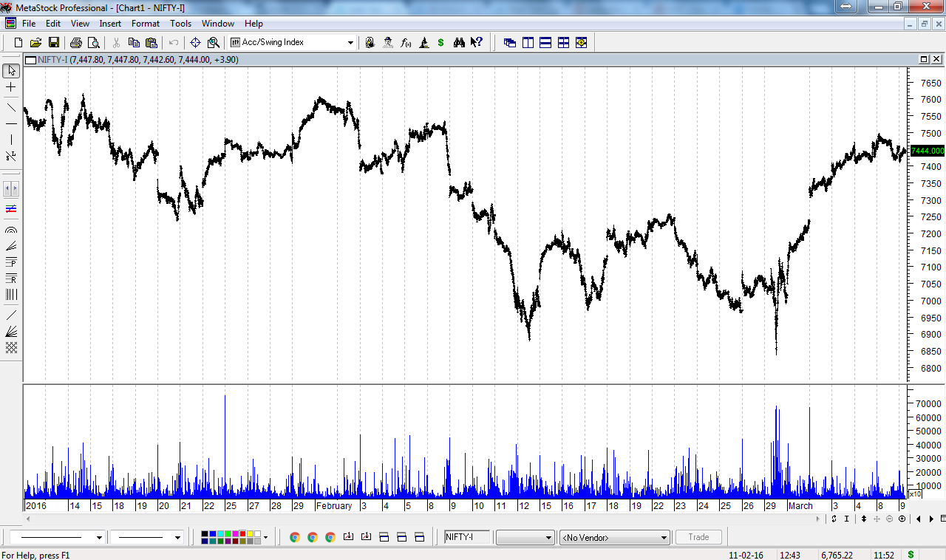The width and height of the screenshot is (946, 560).
Task: Save the chart with floppy disk icon
Action: pyautogui.click(x=53, y=43)
